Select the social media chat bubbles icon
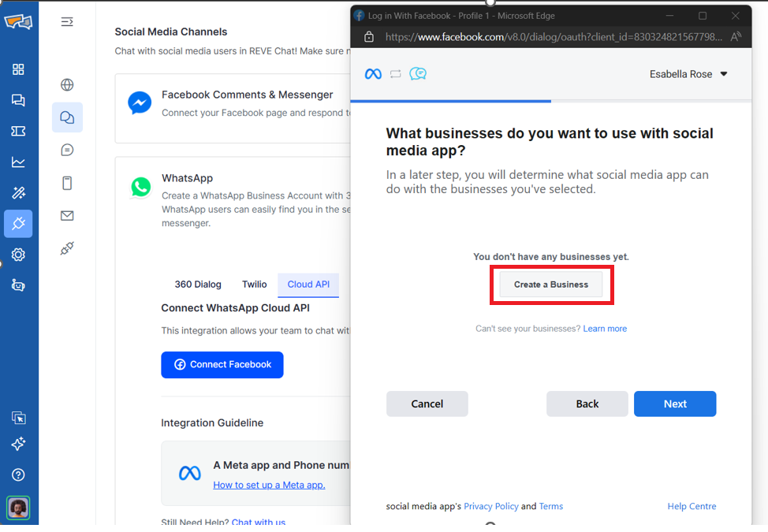Screen dimensions: 768x532 67,117
